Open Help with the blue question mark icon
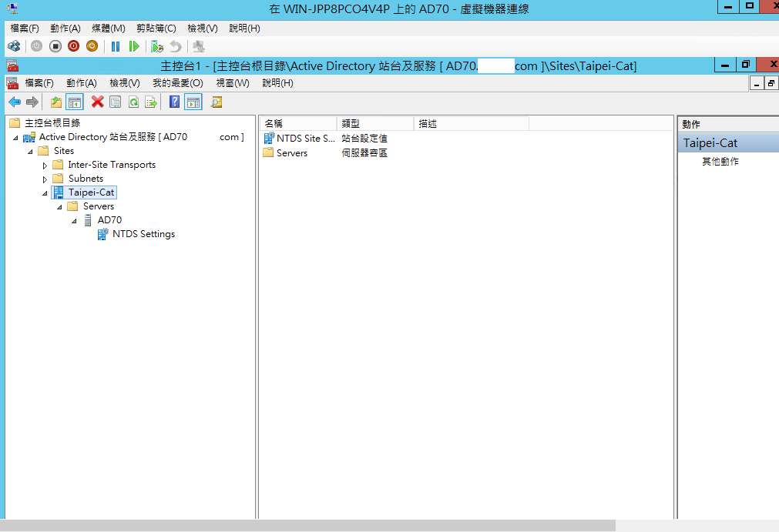This screenshot has height=532, width=779. point(174,102)
